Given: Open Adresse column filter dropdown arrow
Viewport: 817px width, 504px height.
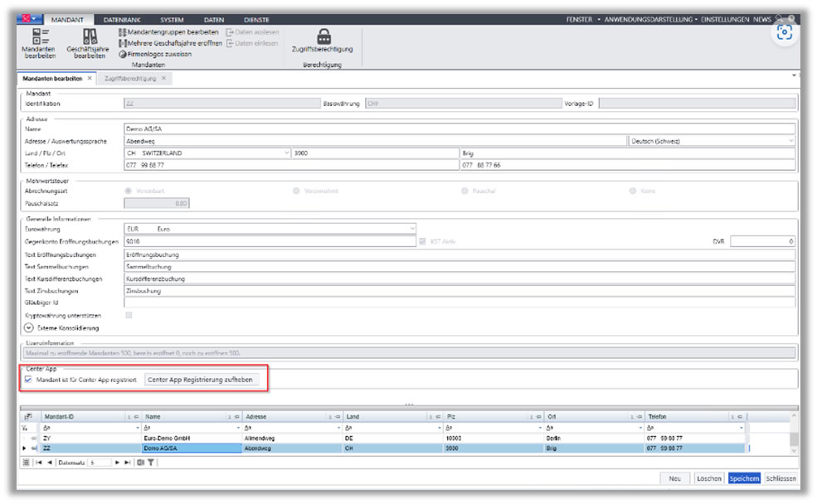Looking at the screenshot, I should (x=338, y=428).
